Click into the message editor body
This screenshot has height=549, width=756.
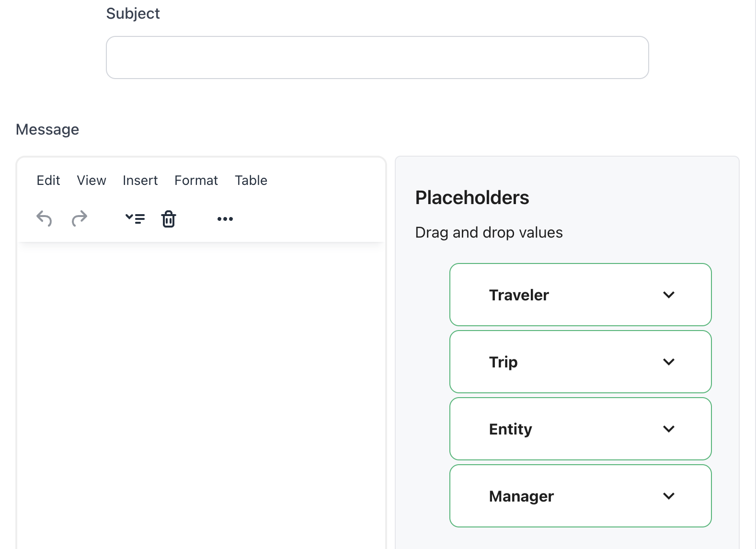click(201, 383)
